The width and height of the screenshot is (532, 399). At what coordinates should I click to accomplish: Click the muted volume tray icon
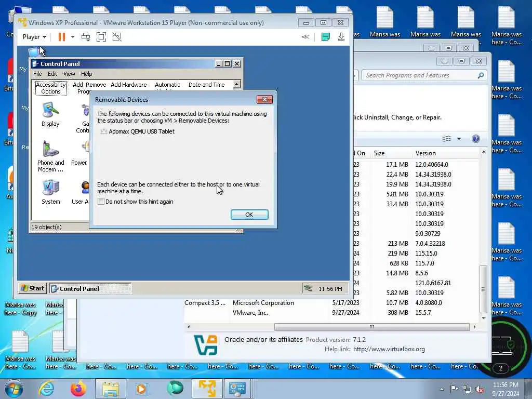tap(480, 389)
